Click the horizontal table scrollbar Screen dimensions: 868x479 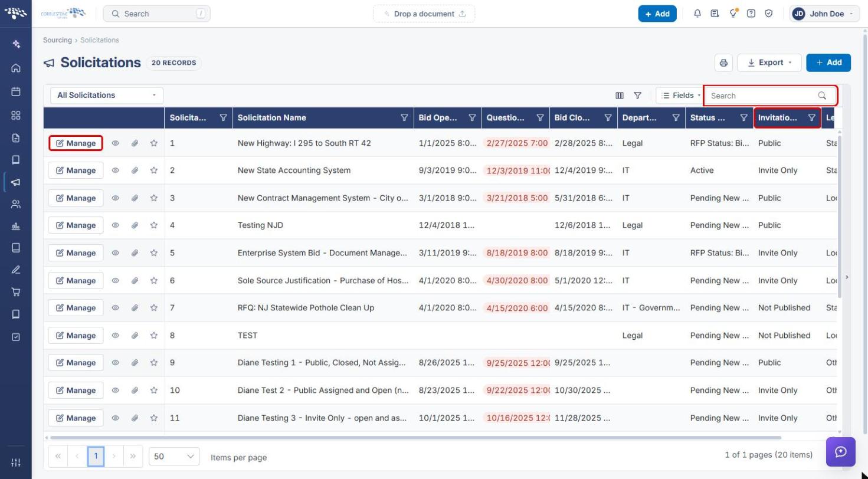point(415,438)
